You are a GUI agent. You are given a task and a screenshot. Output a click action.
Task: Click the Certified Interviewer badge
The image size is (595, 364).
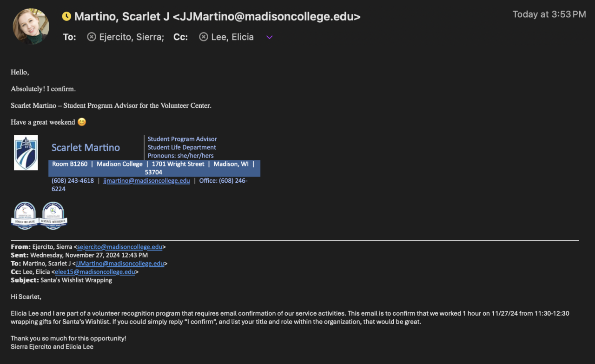click(x=53, y=216)
